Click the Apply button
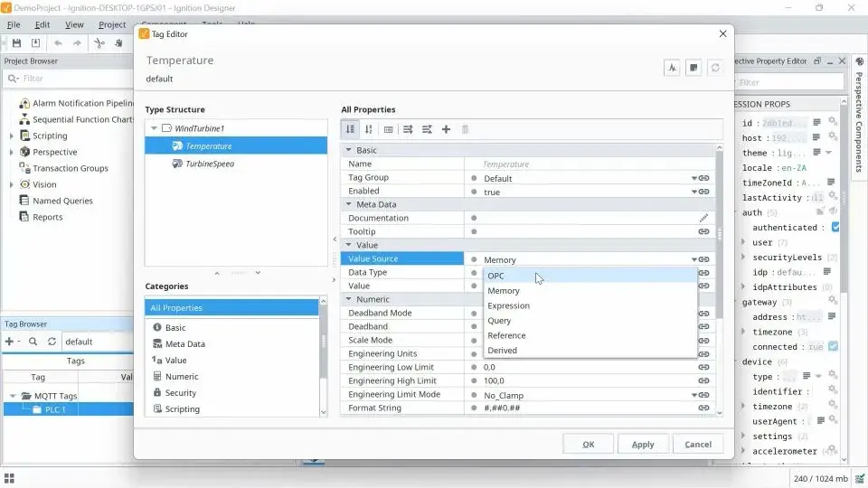This screenshot has height=488, width=868. [643, 444]
